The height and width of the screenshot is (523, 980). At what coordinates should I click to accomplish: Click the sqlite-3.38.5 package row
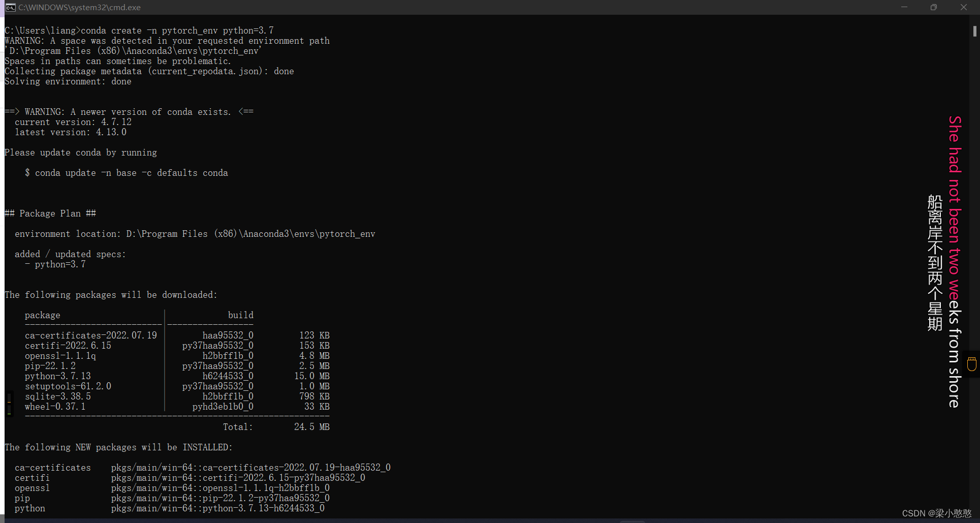click(x=58, y=396)
